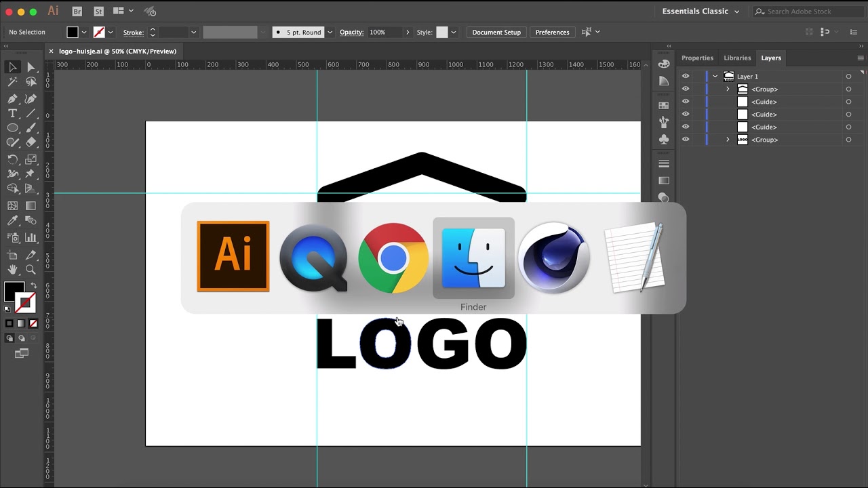
Task: Select the Layers tab
Action: [x=771, y=58]
